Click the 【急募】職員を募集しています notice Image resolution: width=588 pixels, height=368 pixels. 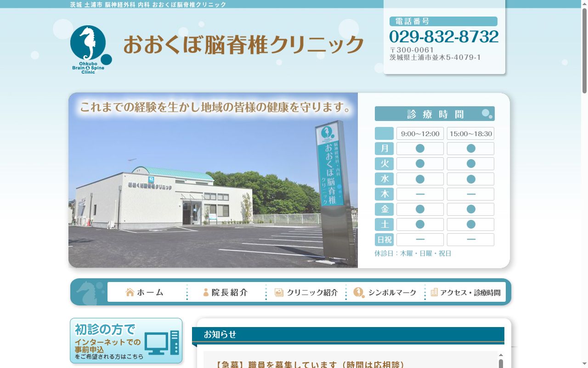[310, 365]
